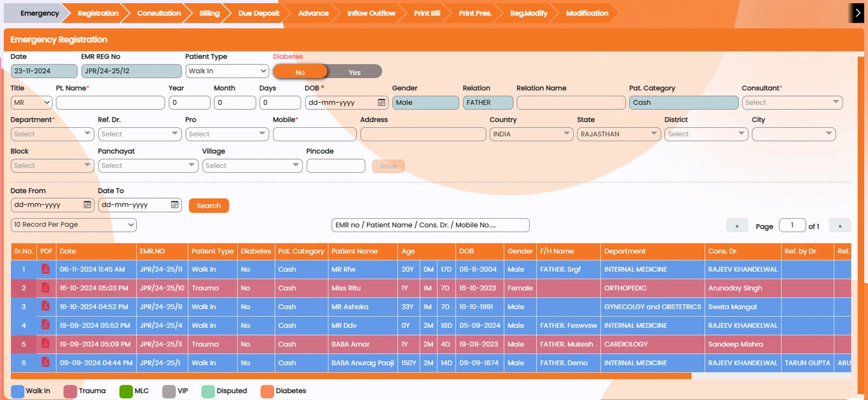This screenshot has width=868, height=400.
Task: Click right arrow to scroll tabs
Action: pos(857,13)
